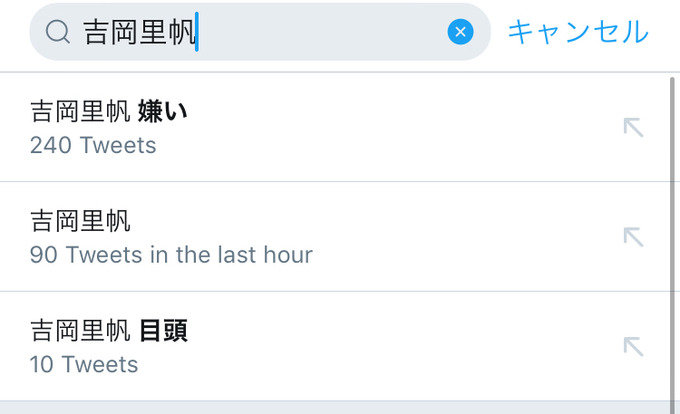Click blank space right of 吉岡里帆 嫌い title
This screenshot has width=680, height=414.
coord(403,111)
